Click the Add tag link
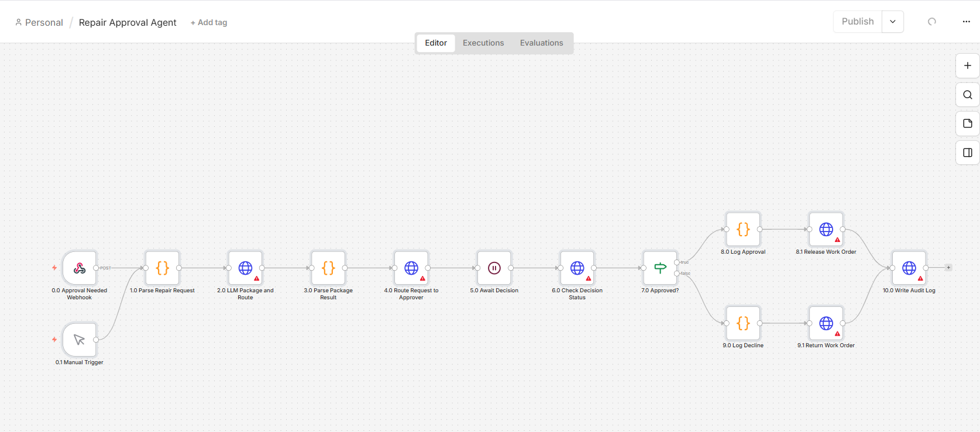The image size is (980, 432). [x=209, y=22]
